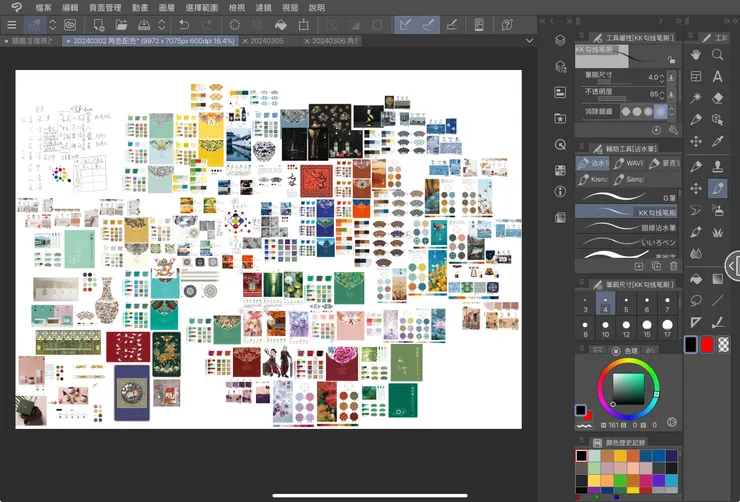Viewport: 740px width, 502px height.
Task: Select the Zoom magnifier tool
Action: [718, 54]
